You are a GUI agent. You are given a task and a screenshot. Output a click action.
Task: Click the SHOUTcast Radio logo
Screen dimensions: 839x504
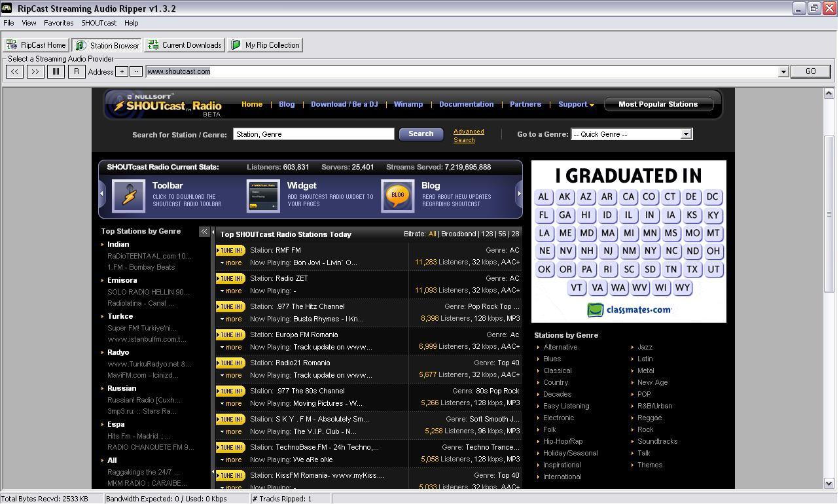(x=167, y=105)
